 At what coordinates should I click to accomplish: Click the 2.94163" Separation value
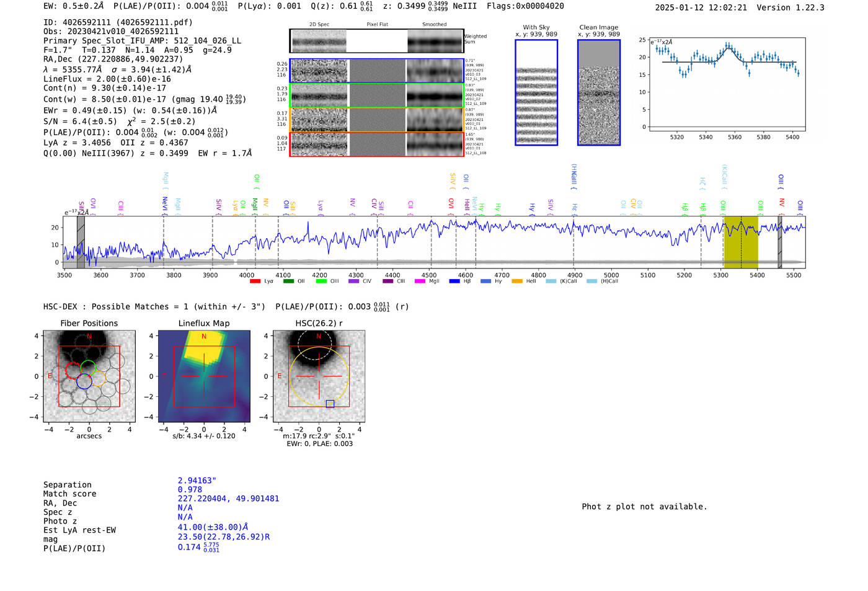point(197,481)
